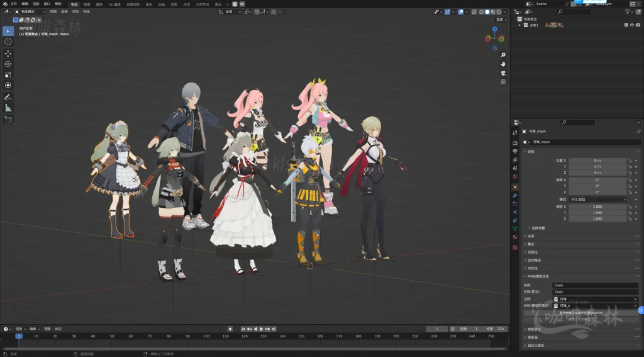Disable 合集1 in renders via camera icon
Image resolution: width=644 pixels, height=357 pixels.
[x=638, y=25]
